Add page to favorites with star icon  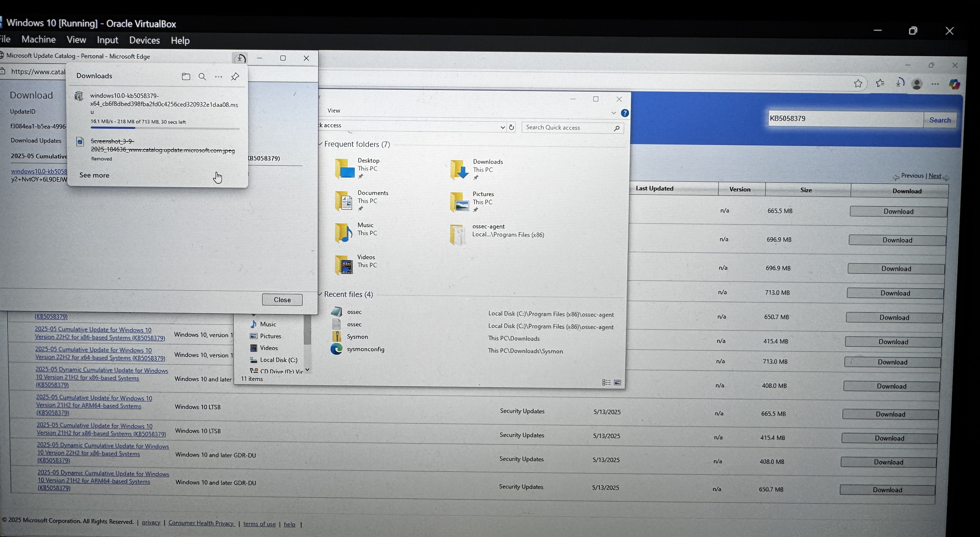click(858, 83)
